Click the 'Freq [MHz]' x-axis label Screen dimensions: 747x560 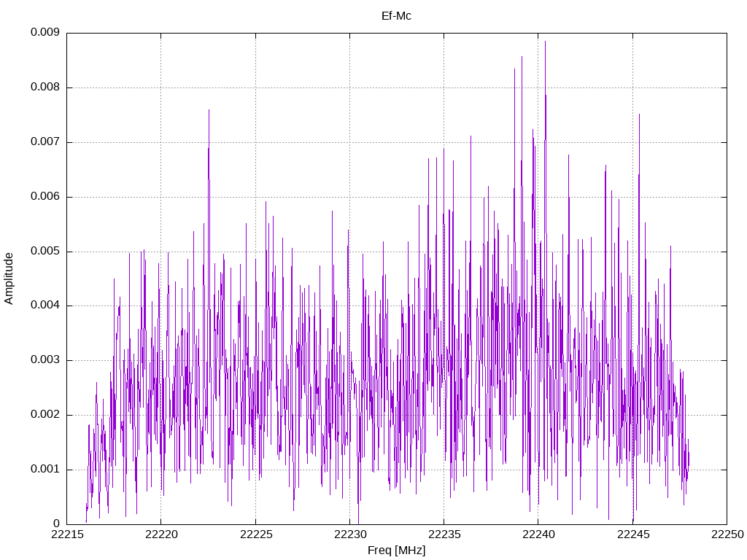point(396,551)
